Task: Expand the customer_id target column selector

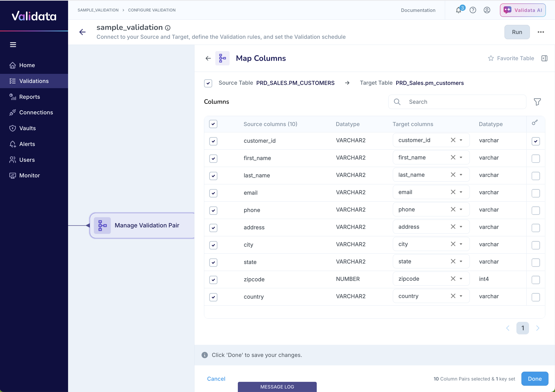Action: click(461, 140)
